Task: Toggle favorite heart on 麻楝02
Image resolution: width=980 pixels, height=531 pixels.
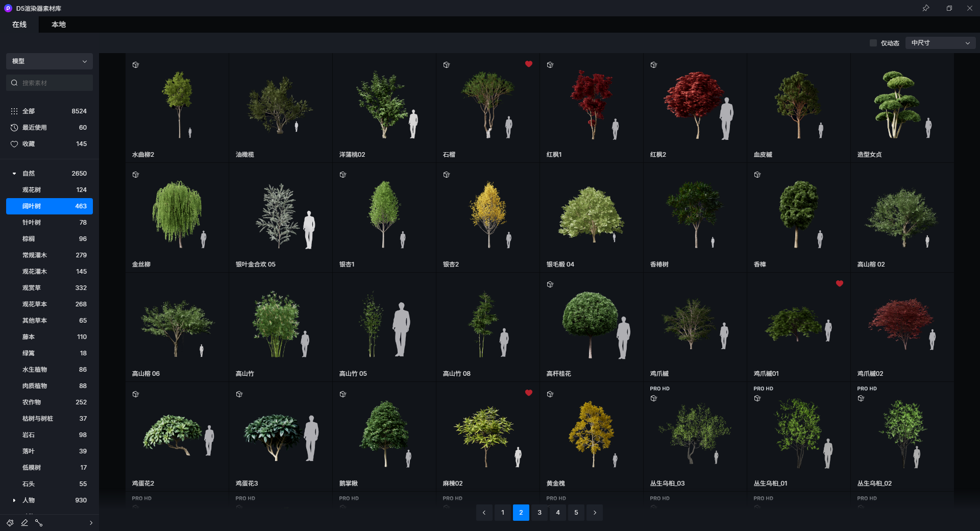Action: pyautogui.click(x=529, y=393)
